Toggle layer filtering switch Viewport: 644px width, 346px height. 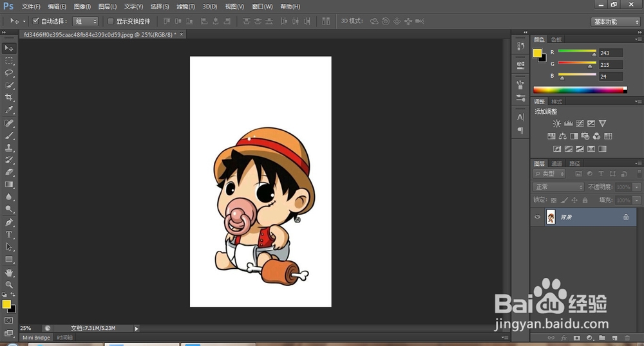639,174
